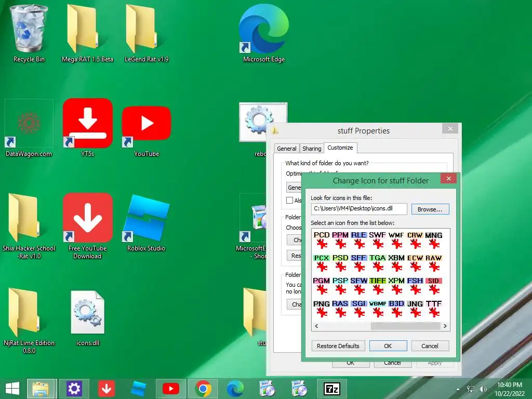532x399 pixels.
Task: Click Restore Defaults button
Action: (x=338, y=345)
